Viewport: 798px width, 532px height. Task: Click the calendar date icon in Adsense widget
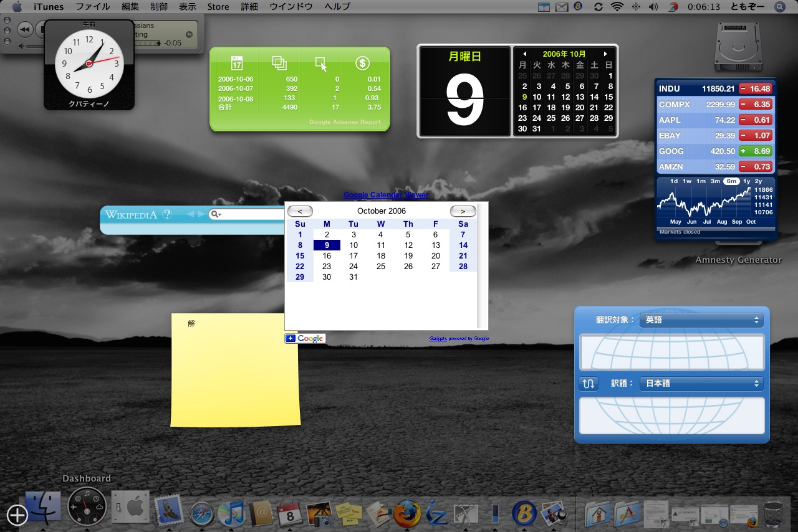[237, 63]
